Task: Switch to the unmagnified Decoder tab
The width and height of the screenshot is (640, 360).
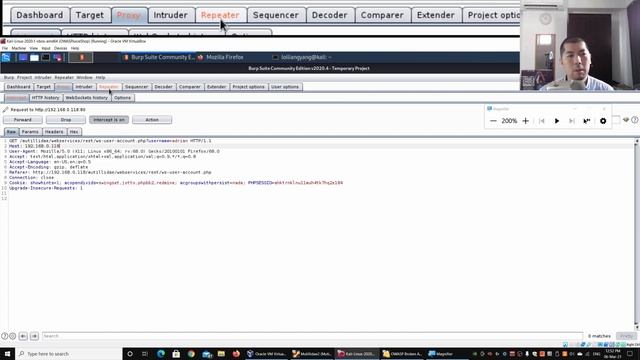Action: [163, 87]
